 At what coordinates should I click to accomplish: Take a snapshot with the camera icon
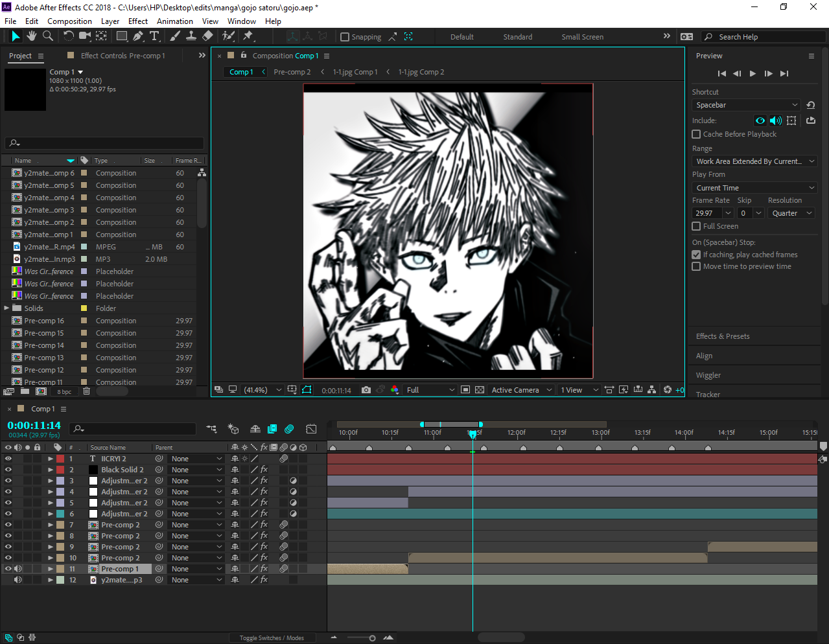coord(366,390)
